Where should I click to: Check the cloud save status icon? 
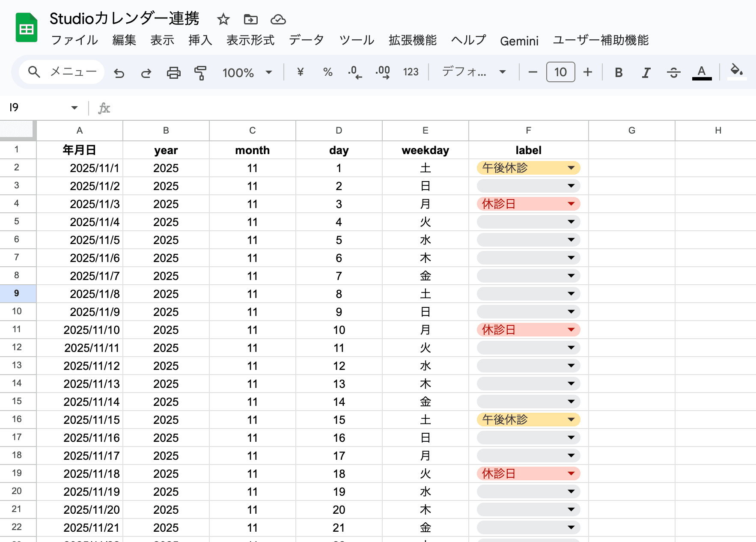[278, 19]
